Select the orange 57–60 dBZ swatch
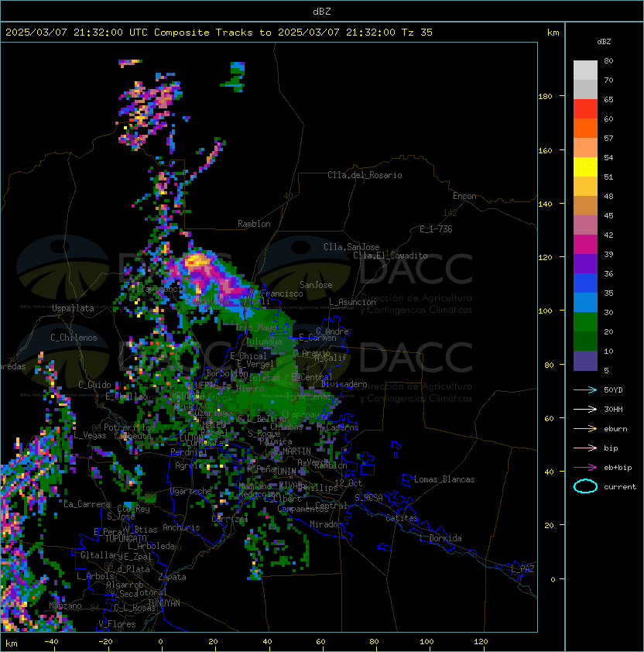This screenshot has width=644, height=652. pyautogui.click(x=585, y=128)
